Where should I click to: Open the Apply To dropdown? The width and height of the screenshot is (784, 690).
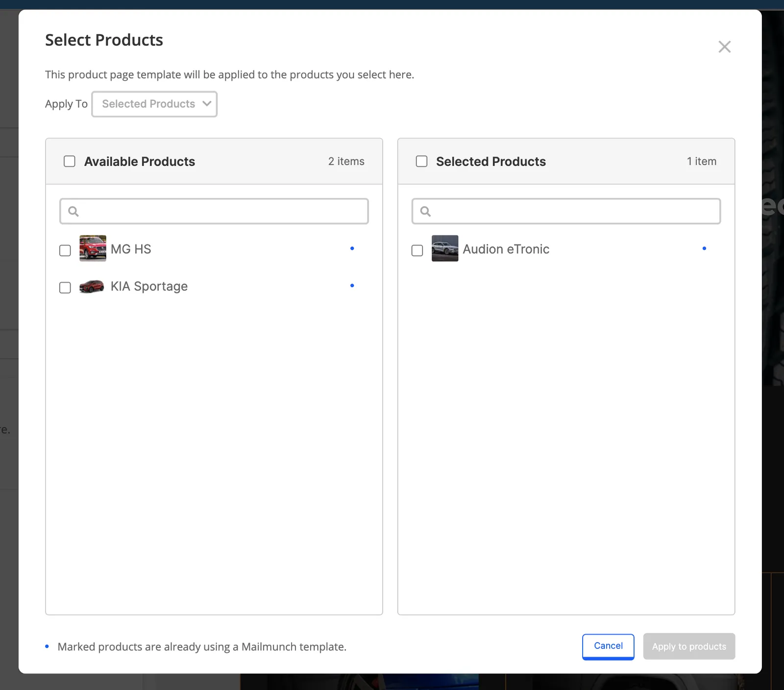pos(154,104)
